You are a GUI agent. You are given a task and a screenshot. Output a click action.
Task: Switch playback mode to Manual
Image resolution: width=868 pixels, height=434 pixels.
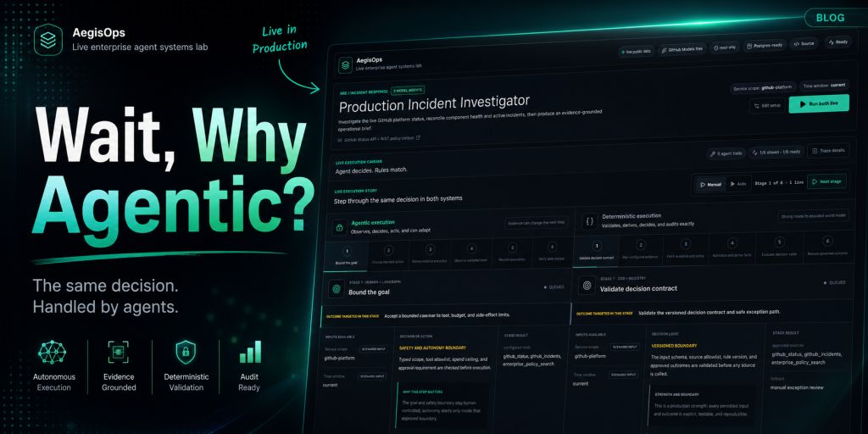[710, 184]
